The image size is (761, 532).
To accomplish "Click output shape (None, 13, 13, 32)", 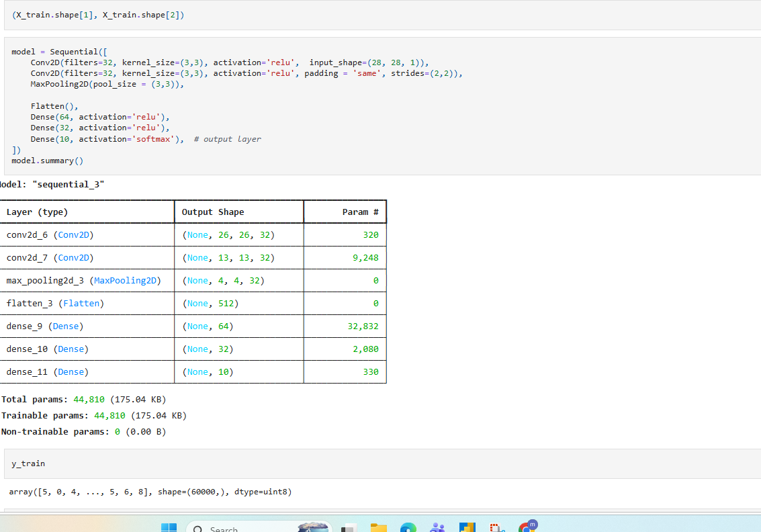I will pyautogui.click(x=228, y=258).
